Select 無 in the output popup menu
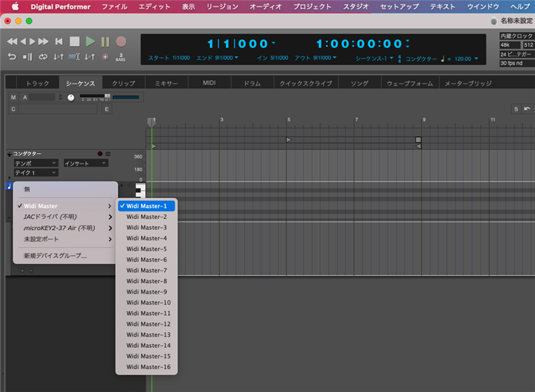 [65, 189]
